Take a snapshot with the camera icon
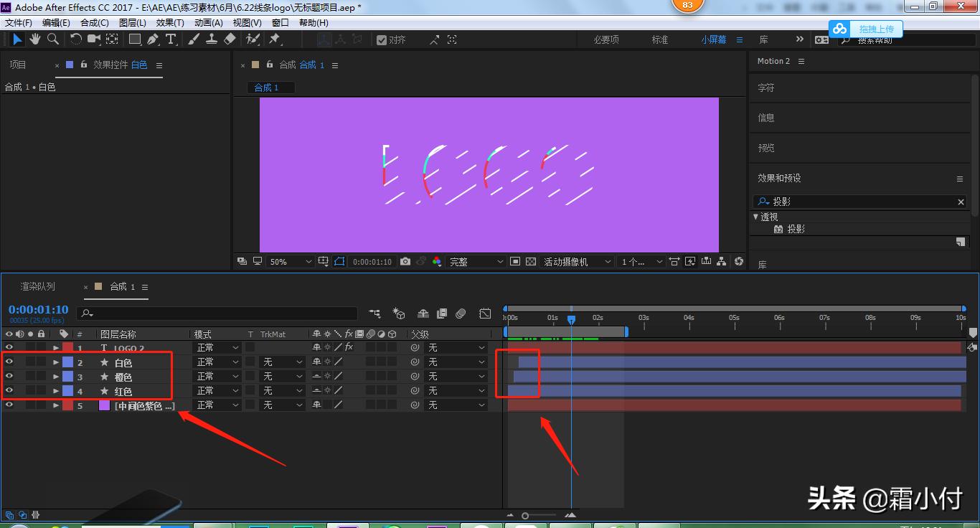 (x=405, y=262)
